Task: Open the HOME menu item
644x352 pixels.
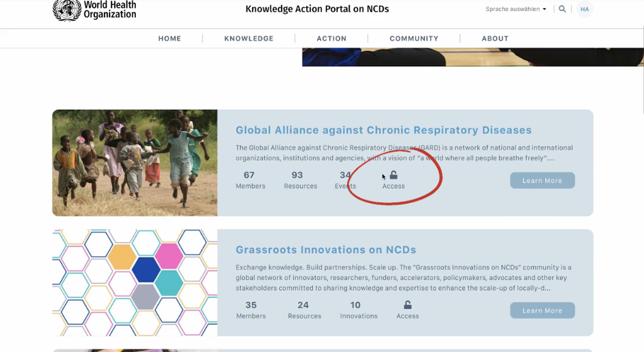Action: (169, 39)
